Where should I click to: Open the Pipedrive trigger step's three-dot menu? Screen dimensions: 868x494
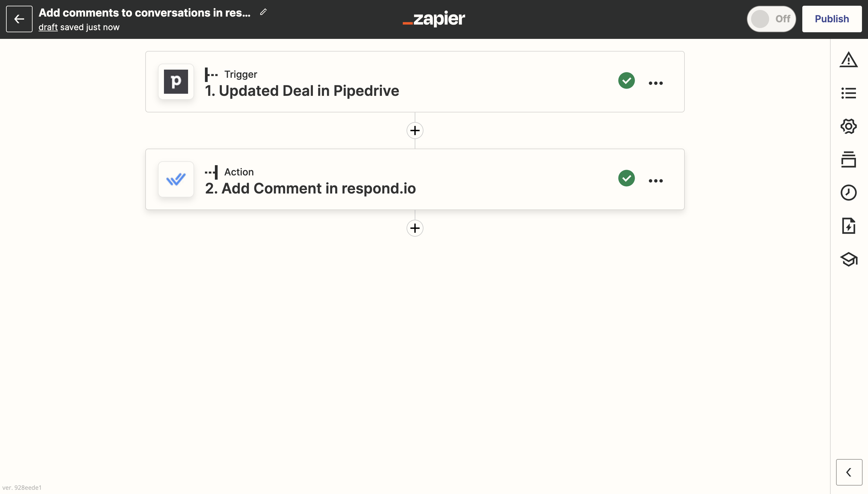coord(655,83)
